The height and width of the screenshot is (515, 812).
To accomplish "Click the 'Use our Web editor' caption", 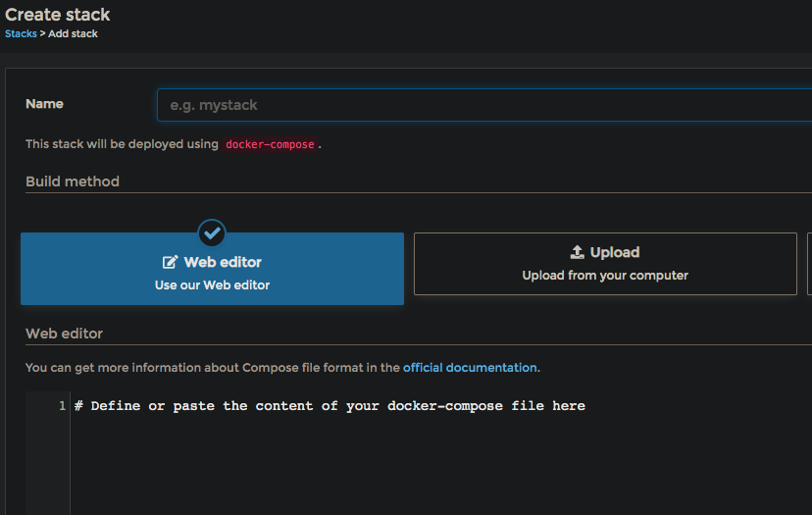I will tap(213, 284).
